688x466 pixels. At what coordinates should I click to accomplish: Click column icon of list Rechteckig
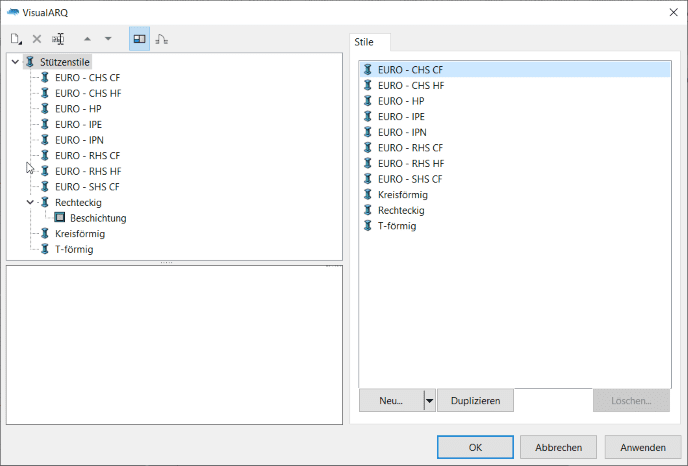coord(368,210)
